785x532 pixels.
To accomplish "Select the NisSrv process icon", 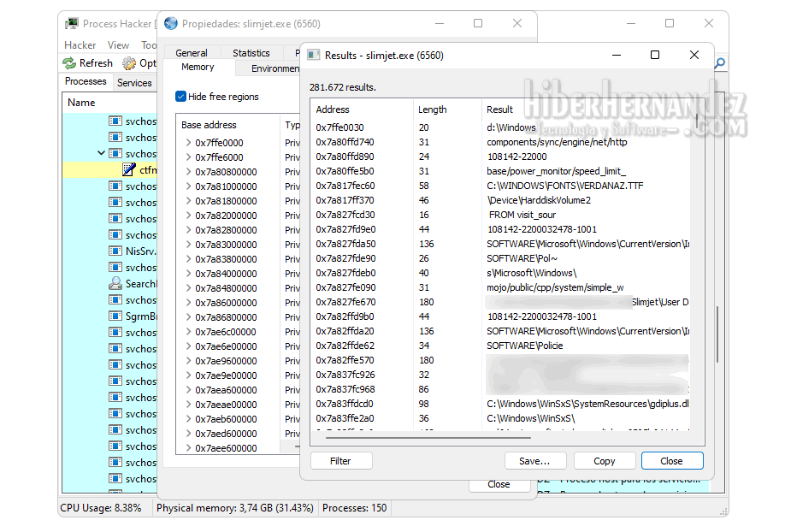I will pos(115,251).
